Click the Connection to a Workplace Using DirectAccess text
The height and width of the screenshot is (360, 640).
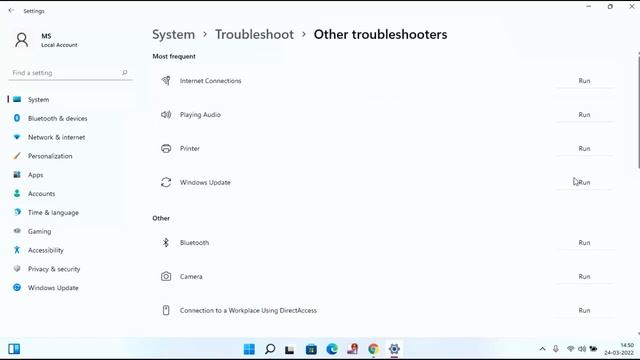coord(248,310)
